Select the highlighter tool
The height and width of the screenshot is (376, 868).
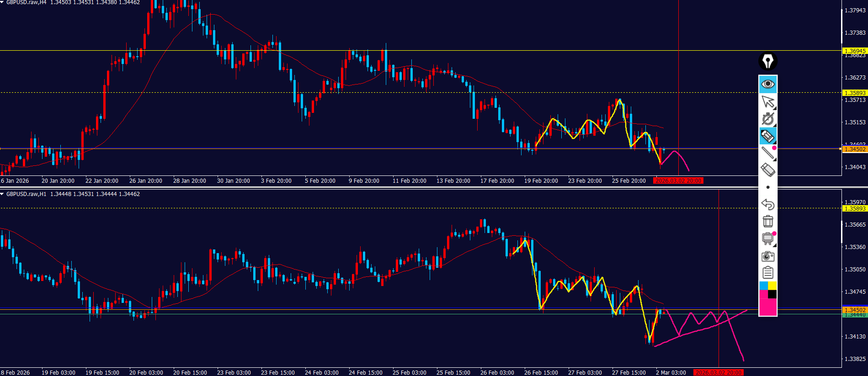tap(768, 136)
